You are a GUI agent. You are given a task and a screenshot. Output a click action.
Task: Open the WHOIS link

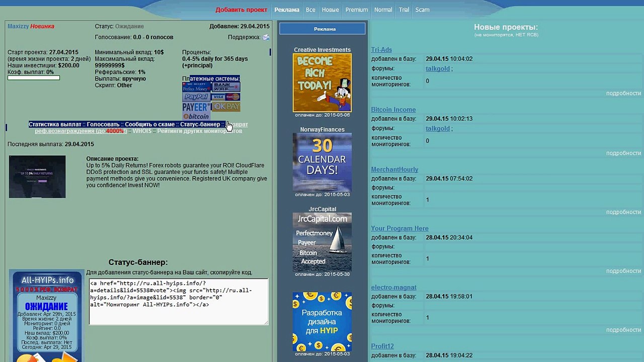point(142,131)
